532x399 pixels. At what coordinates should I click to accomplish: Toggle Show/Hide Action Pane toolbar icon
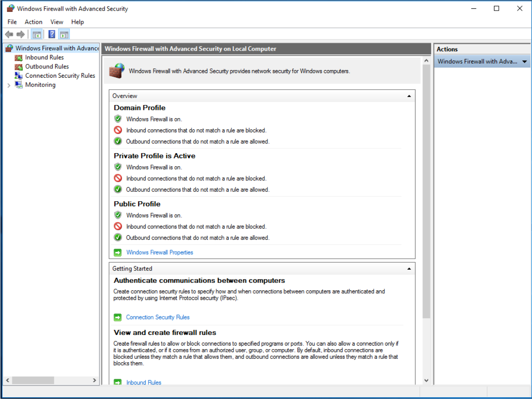coord(64,34)
